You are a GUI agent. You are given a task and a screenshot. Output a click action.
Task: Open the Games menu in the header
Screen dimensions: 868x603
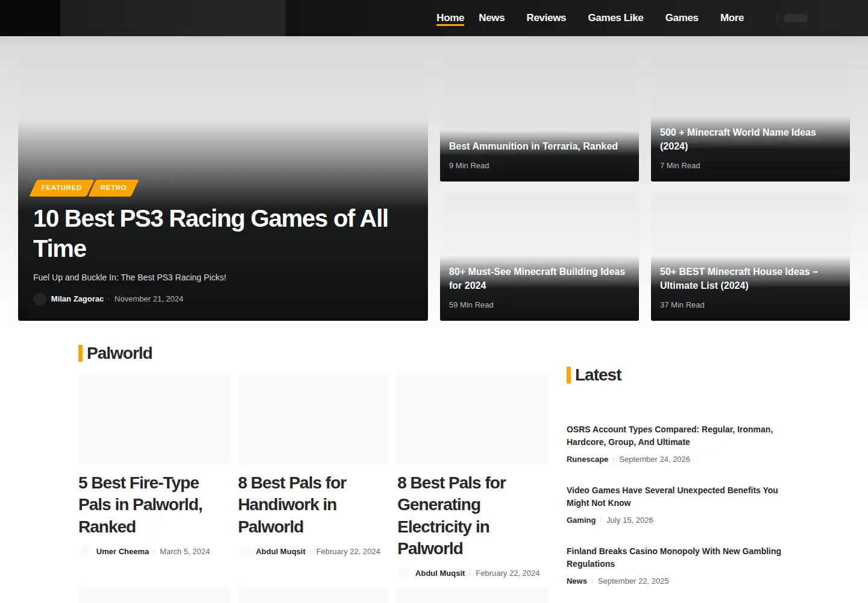(x=682, y=18)
